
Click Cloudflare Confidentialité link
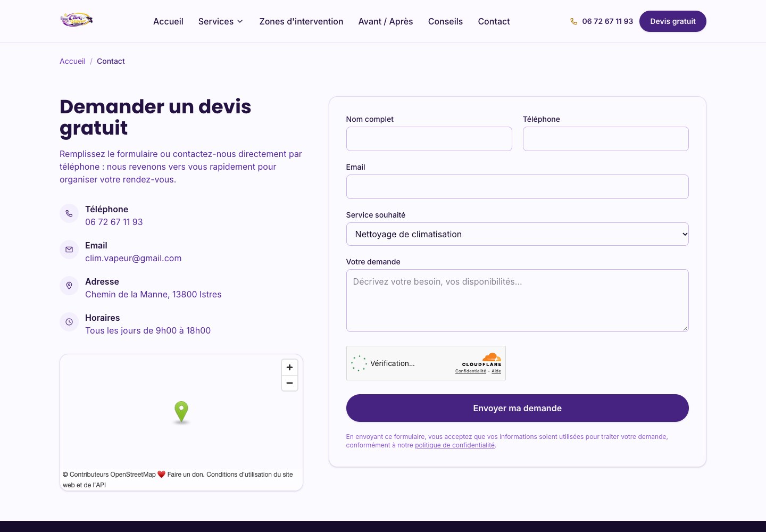pyautogui.click(x=471, y=371)
